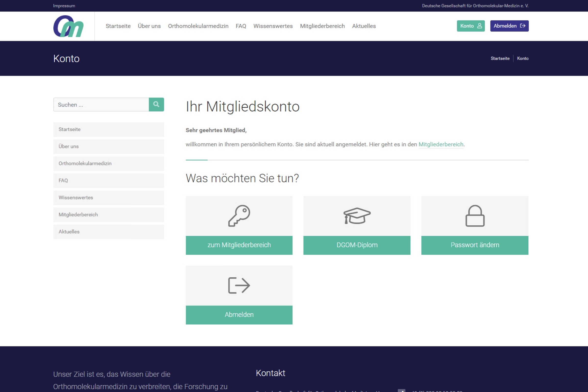The width and height of the screenshot is (588, 392).
Task: Click the large logout arrow icon
Action: pyautogui.click(x=239, y=285)
